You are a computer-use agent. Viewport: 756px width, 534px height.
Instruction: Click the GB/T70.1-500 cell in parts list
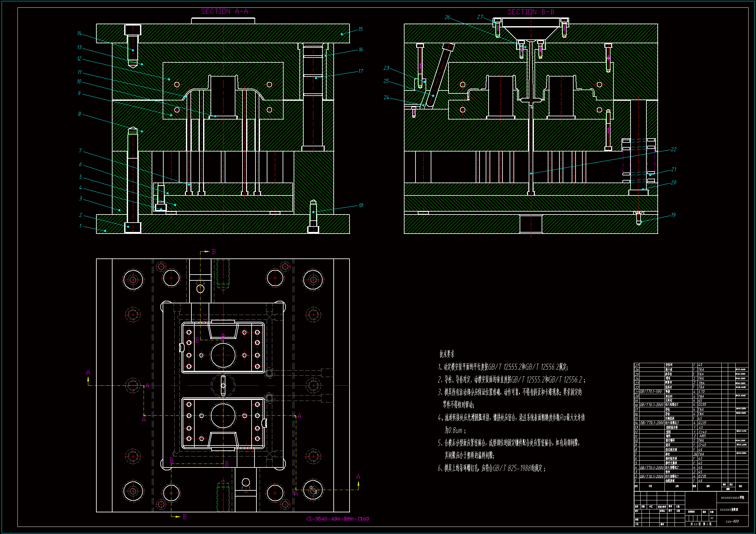click(x=650, y=392)
